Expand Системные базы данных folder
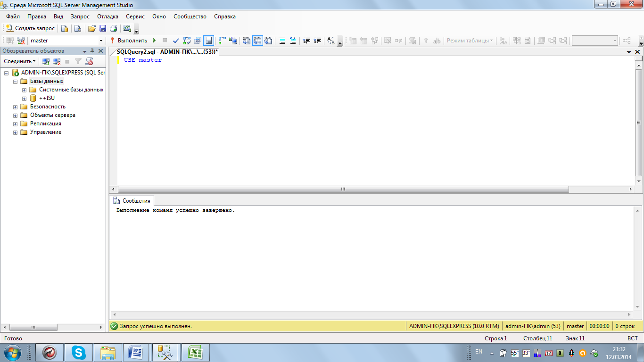Viewport: 644px width, 362px height. pyautogui.click(x=25, y=90)
